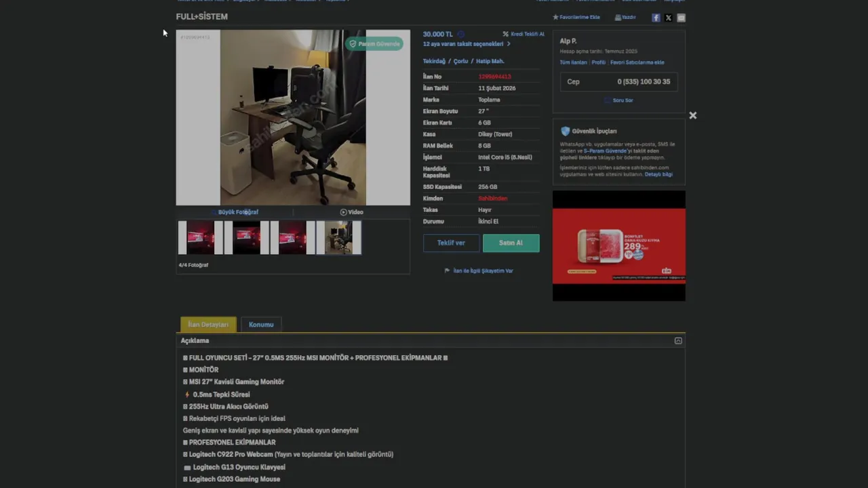
Task: Click the Soru Sor message icon
Action: click(607, 100)
